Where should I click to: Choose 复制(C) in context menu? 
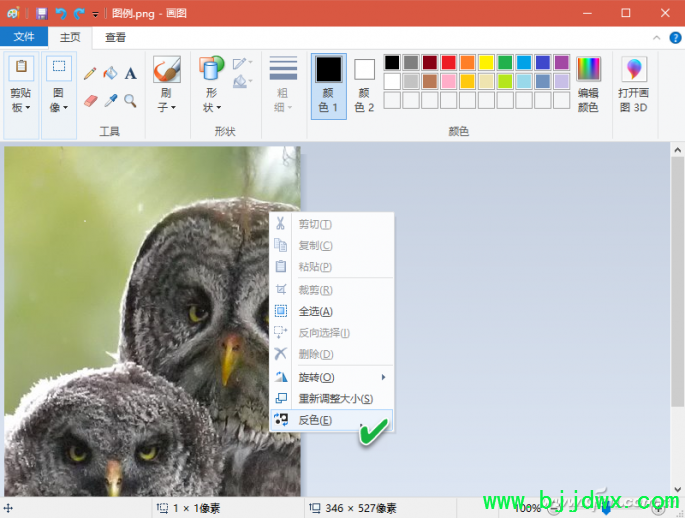tap(332, 245)
